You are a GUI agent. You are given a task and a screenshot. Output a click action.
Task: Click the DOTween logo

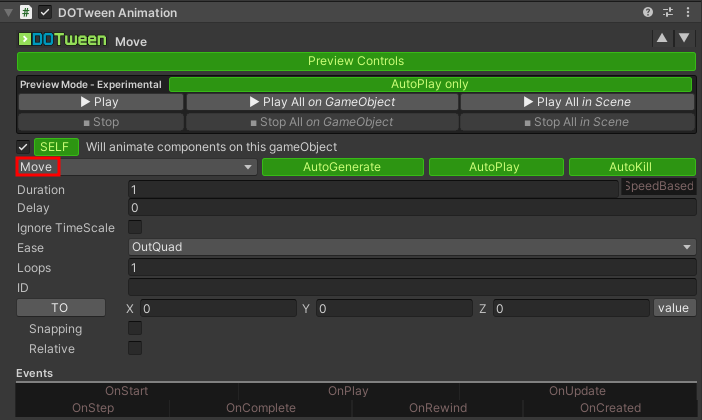point(63,41)
